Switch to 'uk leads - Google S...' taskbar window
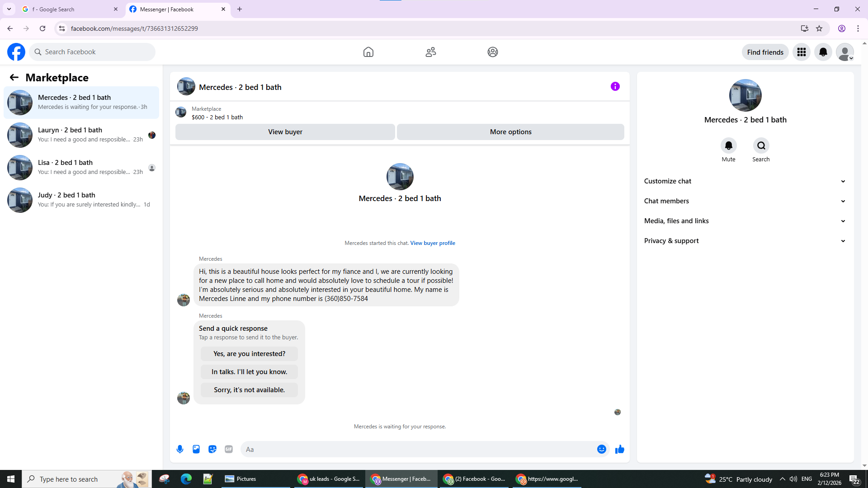The height and width of the screenshot is (488, 868). pyautogui.click(x=329, y=479)
